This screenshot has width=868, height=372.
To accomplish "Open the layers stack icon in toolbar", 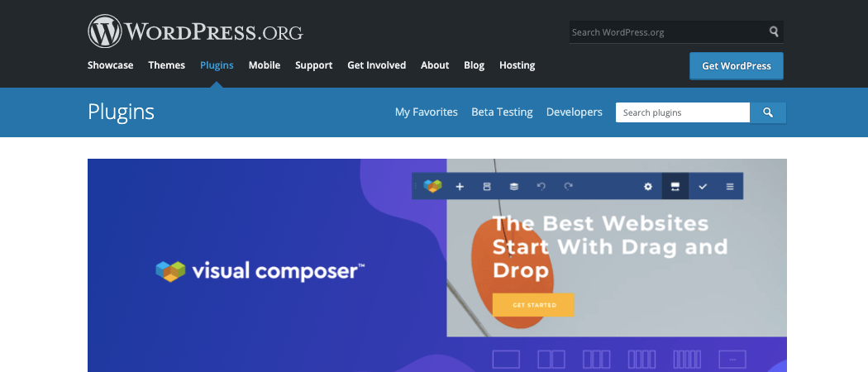I will (x=514, y=187).
